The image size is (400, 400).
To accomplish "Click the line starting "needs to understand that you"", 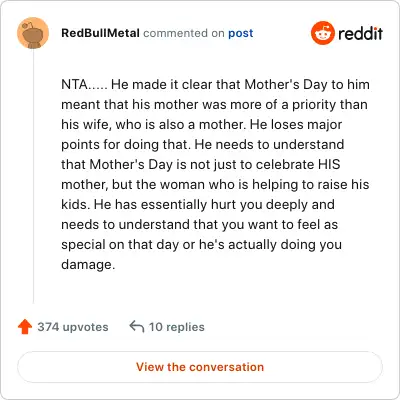I will pyautogui.click(x=200, y=225).
